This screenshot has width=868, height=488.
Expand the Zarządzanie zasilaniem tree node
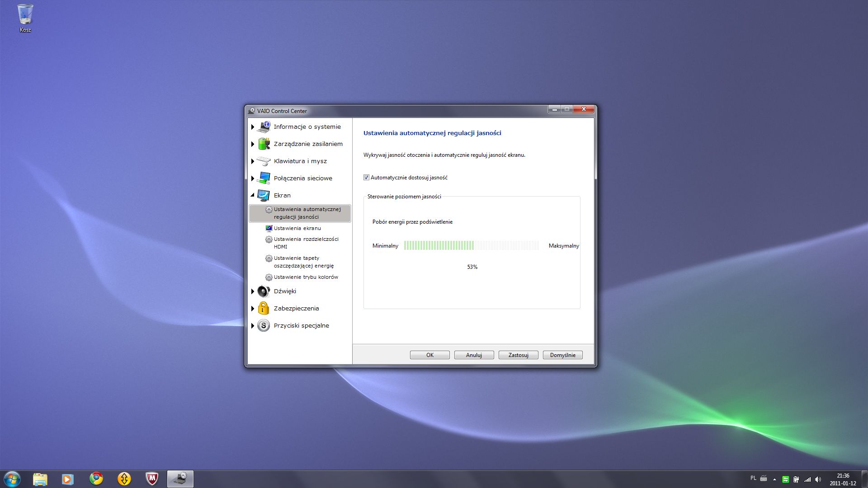(x=253, y=144)
